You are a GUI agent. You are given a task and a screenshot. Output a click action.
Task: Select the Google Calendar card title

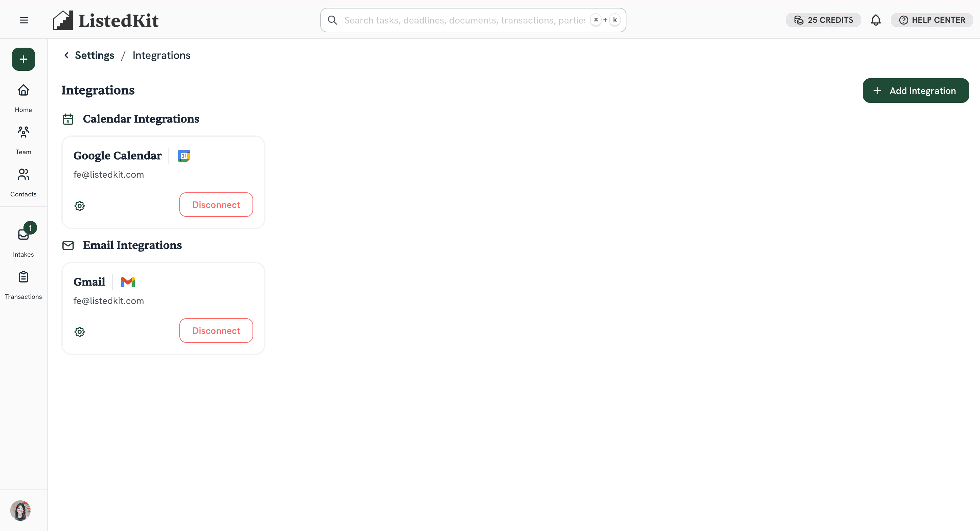click(x=117, y=155)
